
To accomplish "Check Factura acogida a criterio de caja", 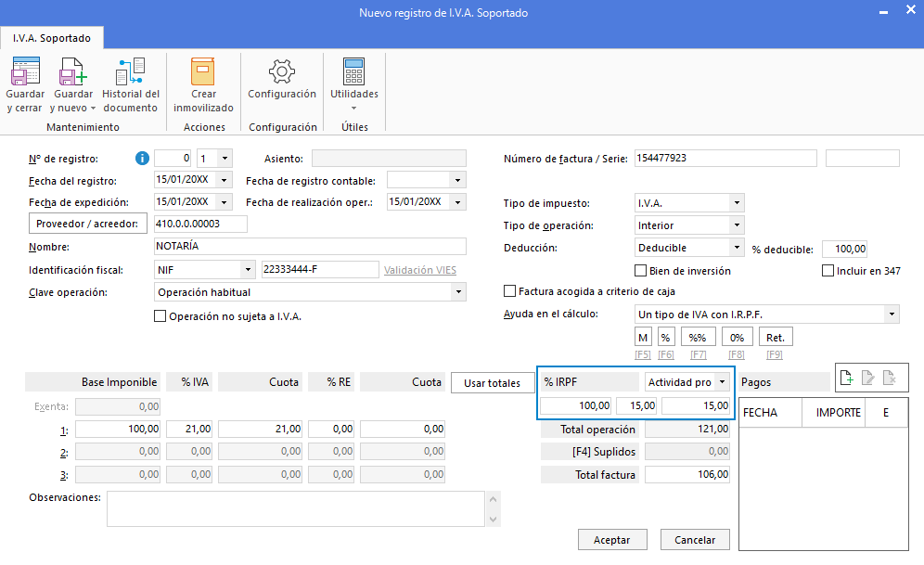I will (x=509, y=291).
